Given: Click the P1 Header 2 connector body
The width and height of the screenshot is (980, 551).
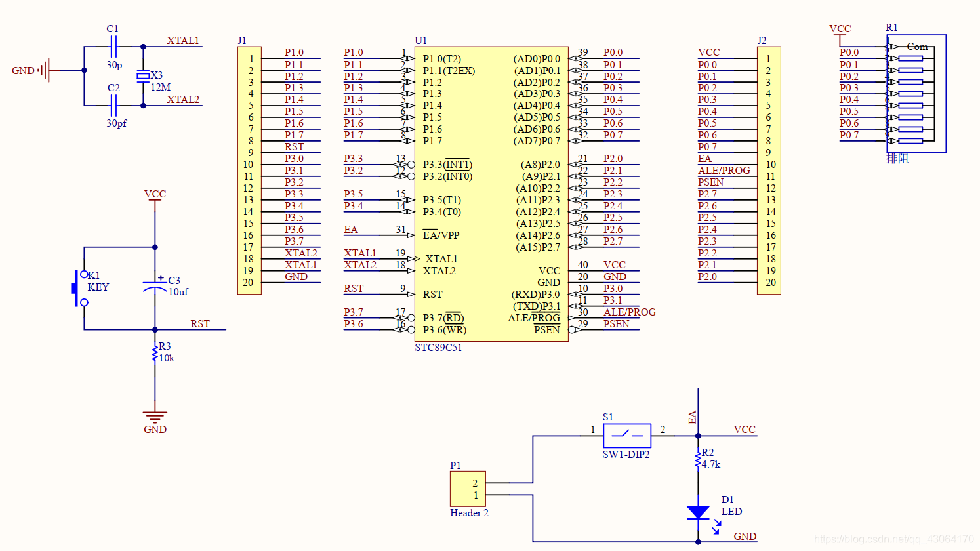Looking at the screenshot, I should (468, 489).
